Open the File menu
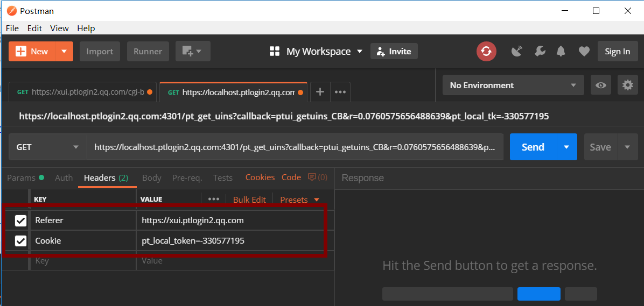This screenshot has width=644, height=306. (x=12, y=29)
